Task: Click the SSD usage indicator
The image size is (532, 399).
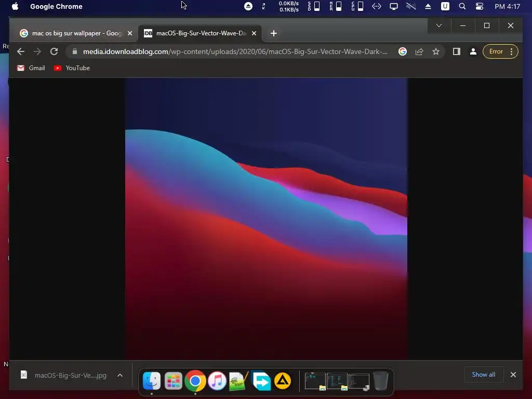Action: [x=314, y=6]
